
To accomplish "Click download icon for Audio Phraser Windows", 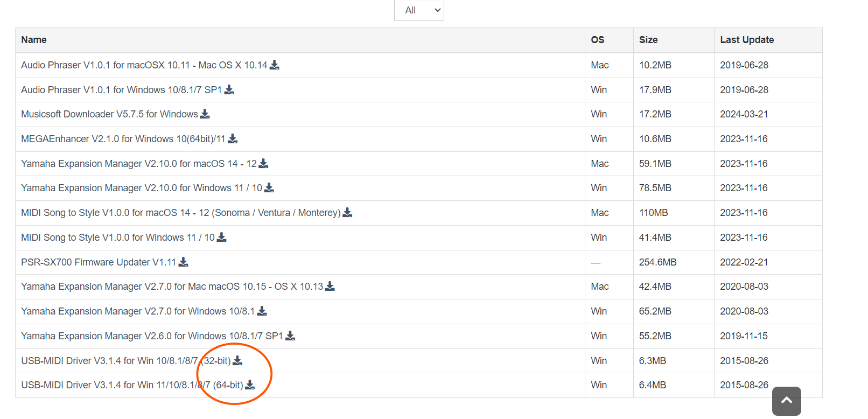I will coord(229,89).
